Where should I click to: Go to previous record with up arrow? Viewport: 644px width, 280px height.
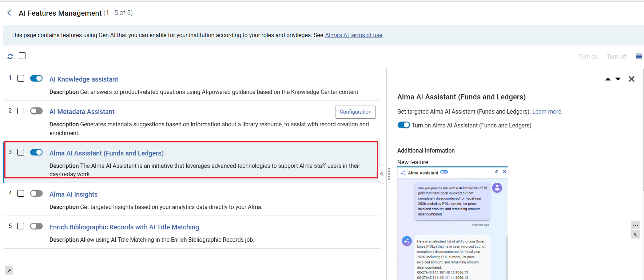pos(608,79)
